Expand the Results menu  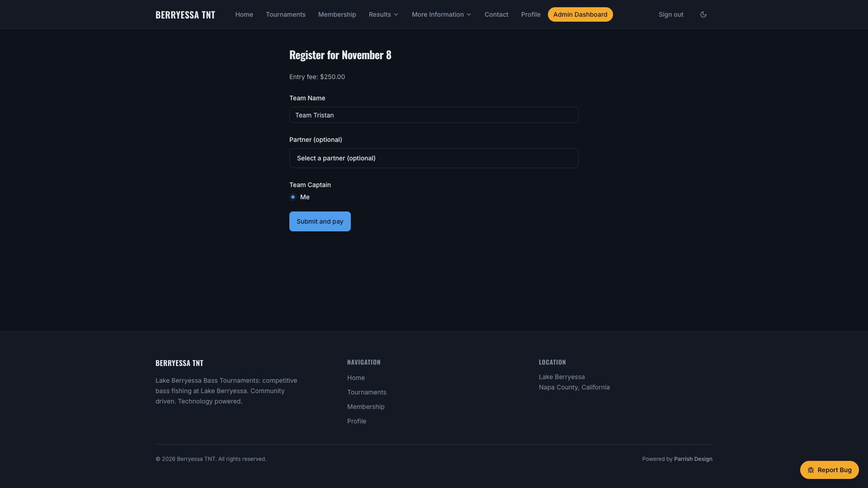pos(383,14)
